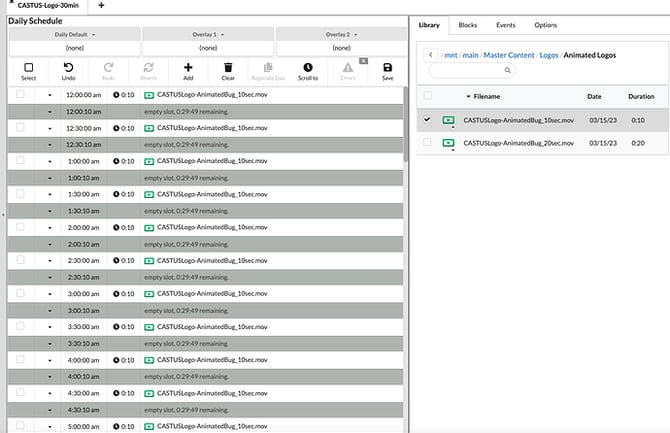Open the Overlay 1 dropdown
The height and width of the screenshot is (433, 670).
tap(208, 35)
